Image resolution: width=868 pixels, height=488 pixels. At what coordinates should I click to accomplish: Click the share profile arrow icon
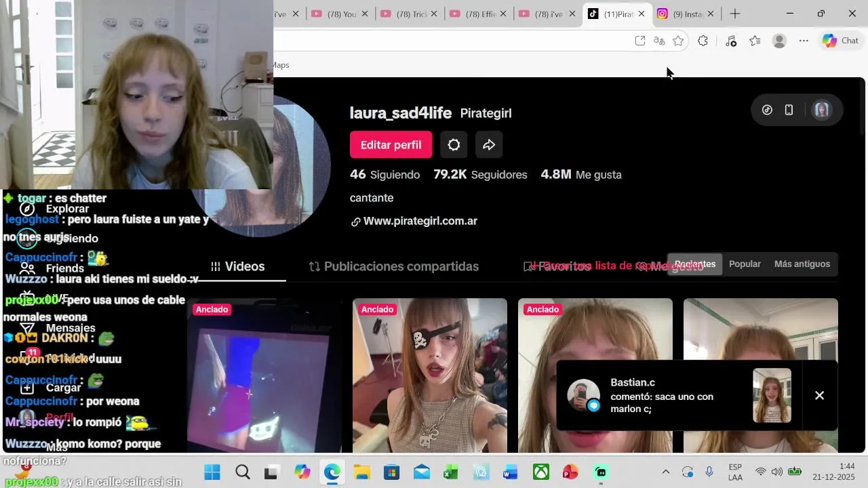pyautogui.click(x=489, y=144)
